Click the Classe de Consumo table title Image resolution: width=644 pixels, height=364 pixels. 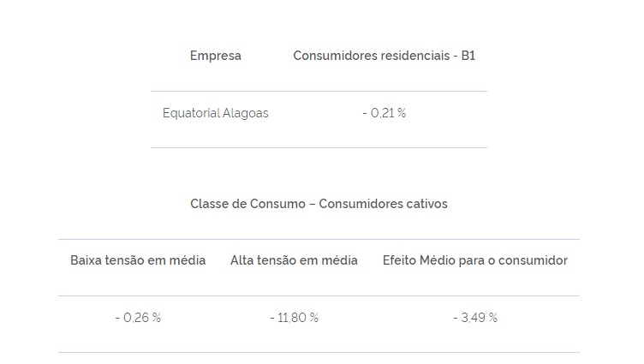[319, 204]
